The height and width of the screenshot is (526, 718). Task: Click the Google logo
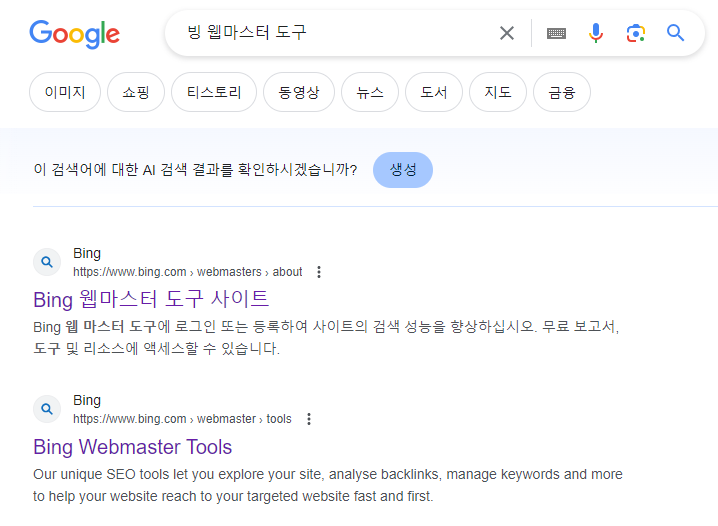pos(75,34)
